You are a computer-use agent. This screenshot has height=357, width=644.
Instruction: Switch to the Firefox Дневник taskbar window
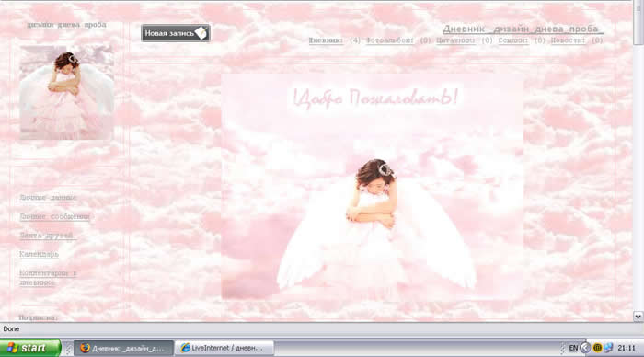(x=123, y=348)
